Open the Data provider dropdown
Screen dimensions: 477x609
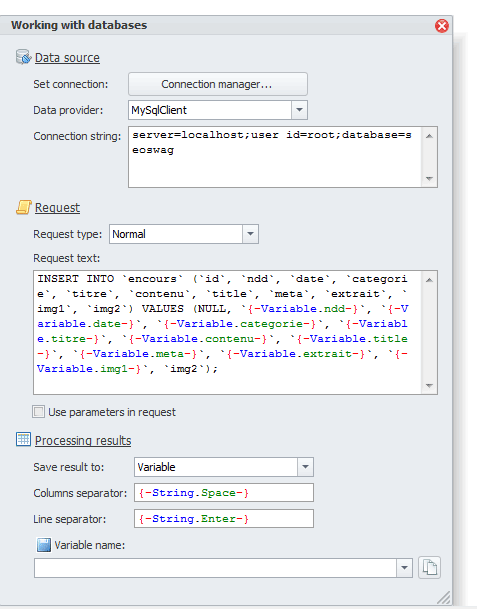(299, 110)
